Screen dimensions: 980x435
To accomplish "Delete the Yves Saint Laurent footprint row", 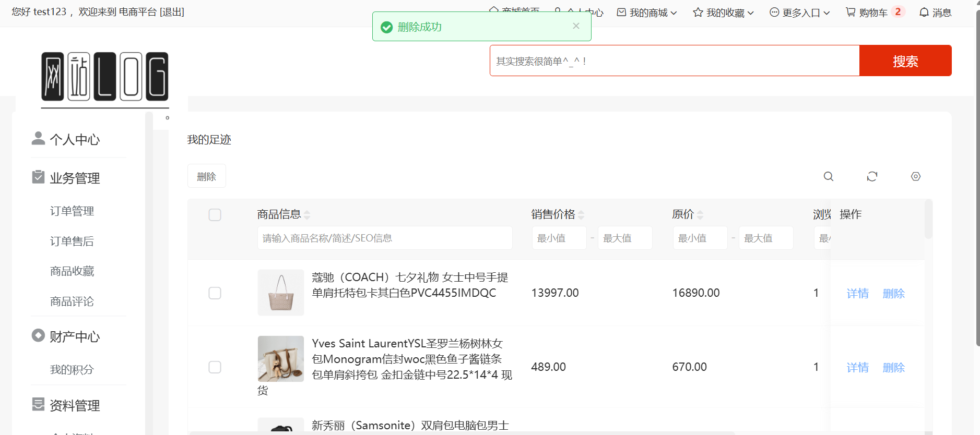I will [x=894, y=368].
